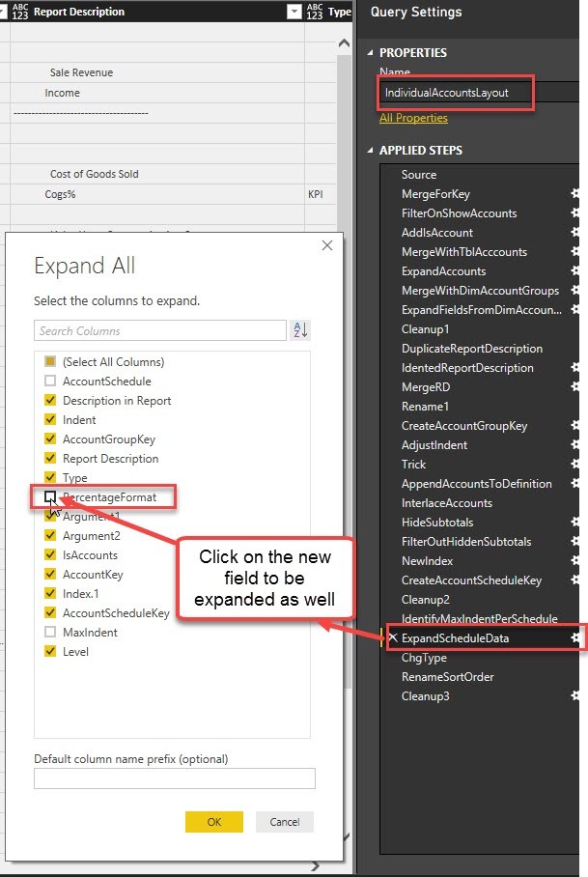Enable the AccountSchedule checkbox
This screenshot has height=877, width=588.
[50, 381]
